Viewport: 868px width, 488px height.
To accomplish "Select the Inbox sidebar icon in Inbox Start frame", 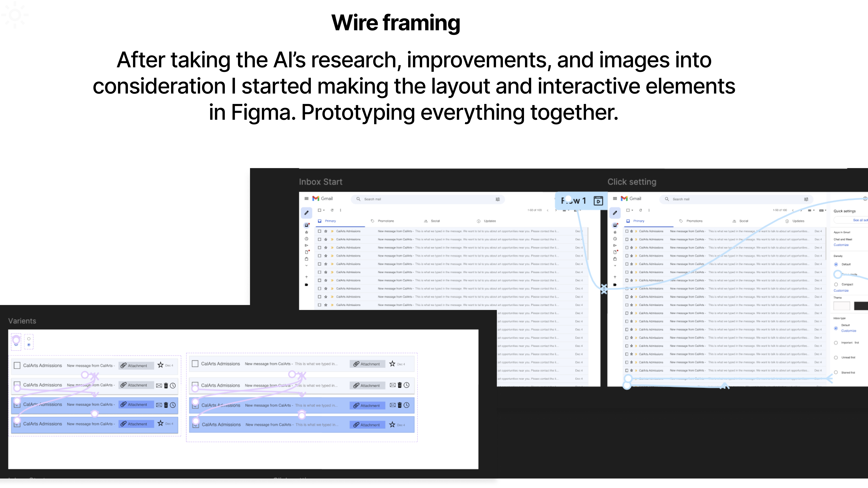I will click(x=306, y=225).
